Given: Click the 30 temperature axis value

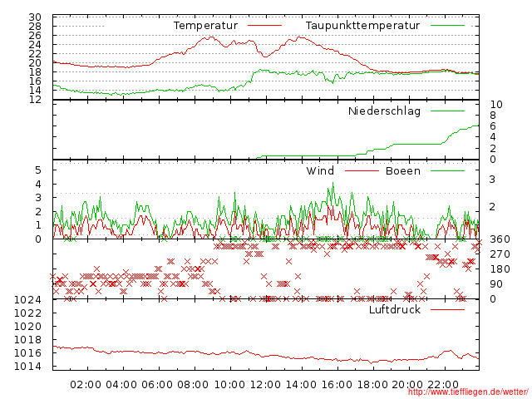Looking at the screenshot, I should [x=35, y=17].
